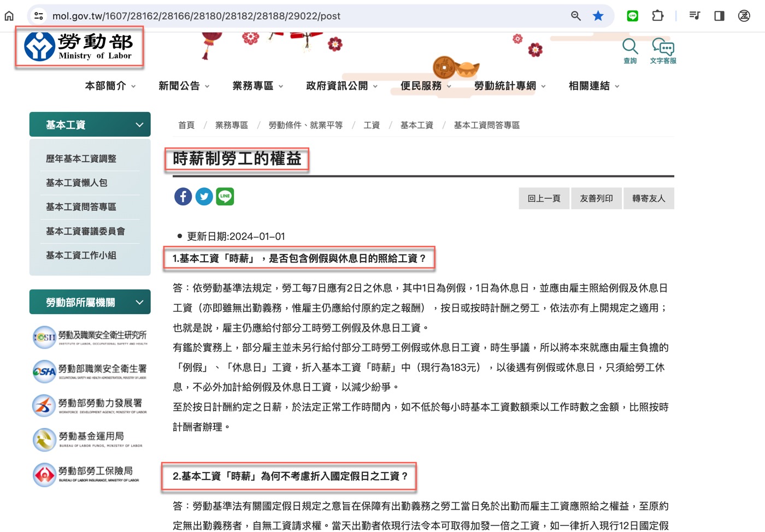Click the Ministry of Labor logo
This screenshot has width=765, height=532.
click(x=79, y=46)
